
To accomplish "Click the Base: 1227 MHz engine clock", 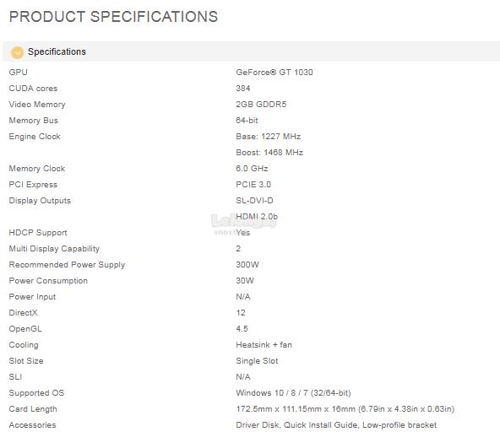I will (269, 137).
